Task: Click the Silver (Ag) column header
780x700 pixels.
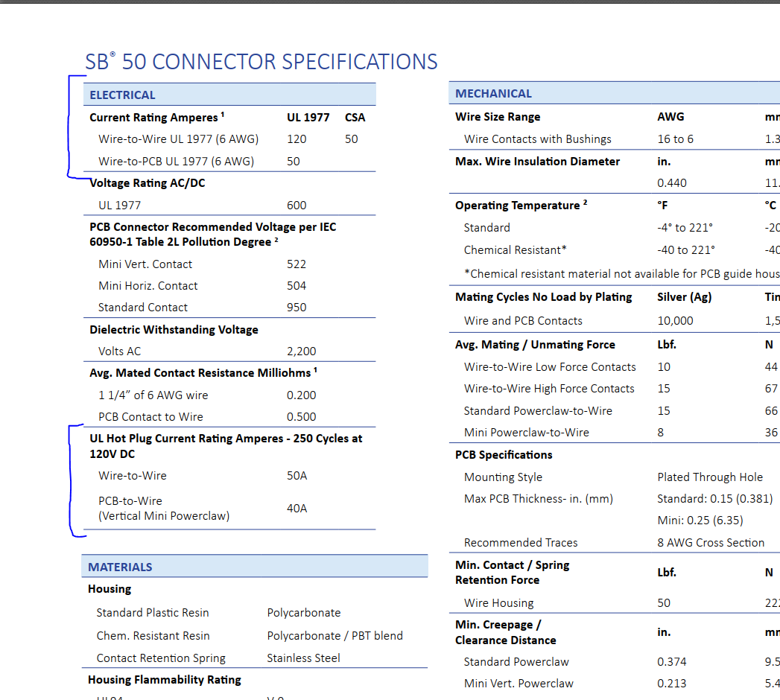Action: pos(685,297)
